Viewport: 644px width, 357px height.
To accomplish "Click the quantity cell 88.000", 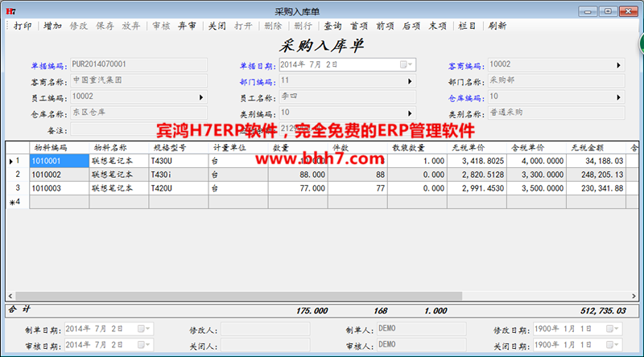I will pyautogui.click(x=298, y=174).
